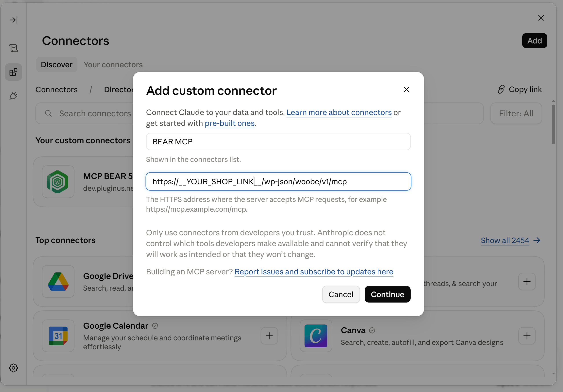563x392 pixels.
Task: Expand the collapsed sidebar arrow icon
Action: [x=13, y=20]
